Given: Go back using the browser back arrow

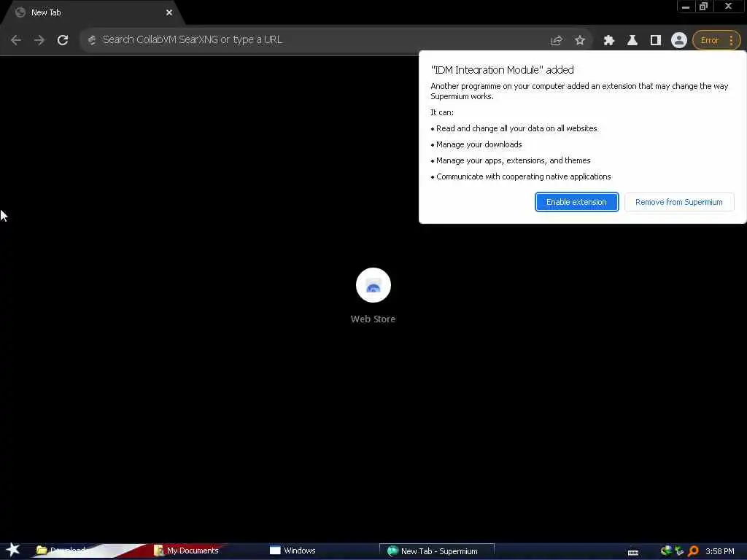Looking at the screenshot, I should pyautogui.click(x=16, y=40).
